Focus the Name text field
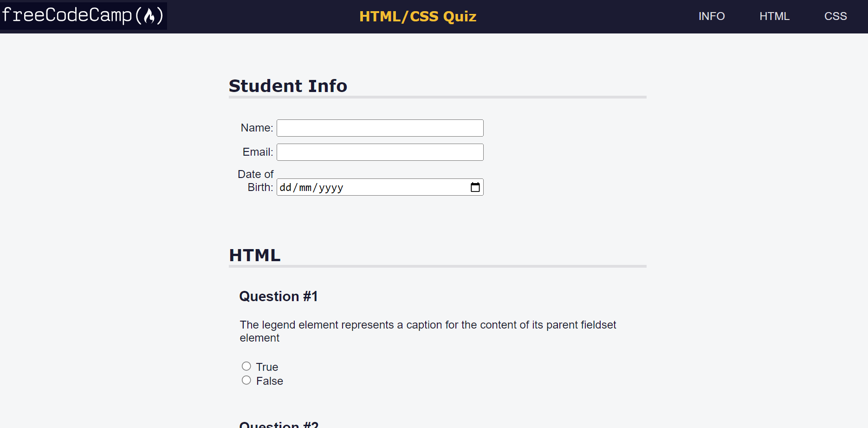The width and height of the screenshot is (868, 428). coord(380,128)
